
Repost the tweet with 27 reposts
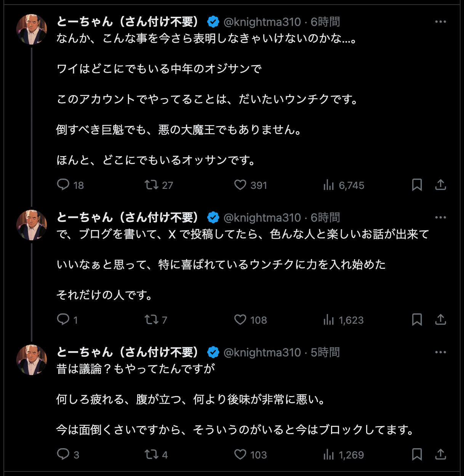[x=151, y=185]
